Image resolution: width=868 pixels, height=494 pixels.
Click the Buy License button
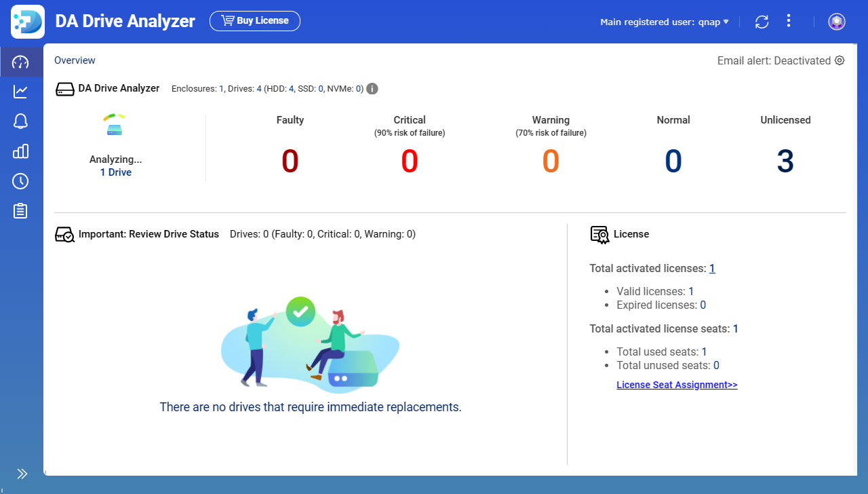(255, 21)
